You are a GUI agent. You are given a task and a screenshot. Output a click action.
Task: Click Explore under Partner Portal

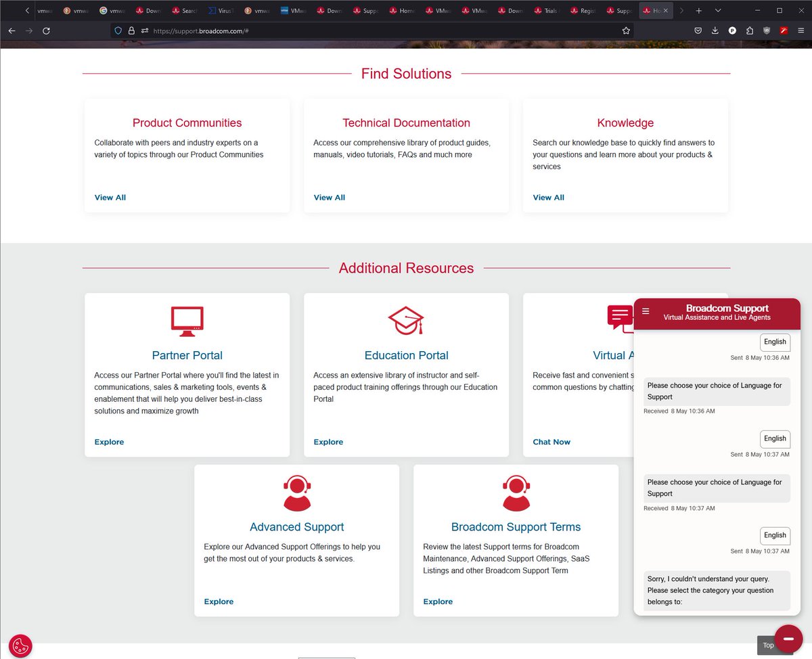[110, 442]
